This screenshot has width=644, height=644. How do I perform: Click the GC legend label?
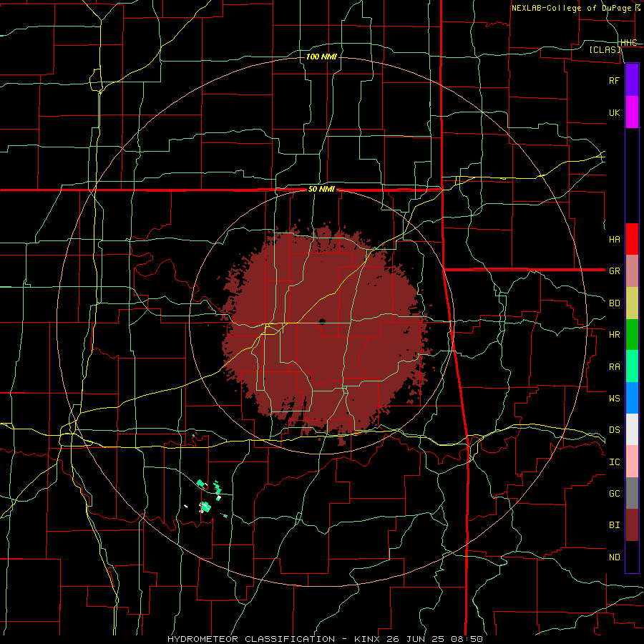click(614, 494)
